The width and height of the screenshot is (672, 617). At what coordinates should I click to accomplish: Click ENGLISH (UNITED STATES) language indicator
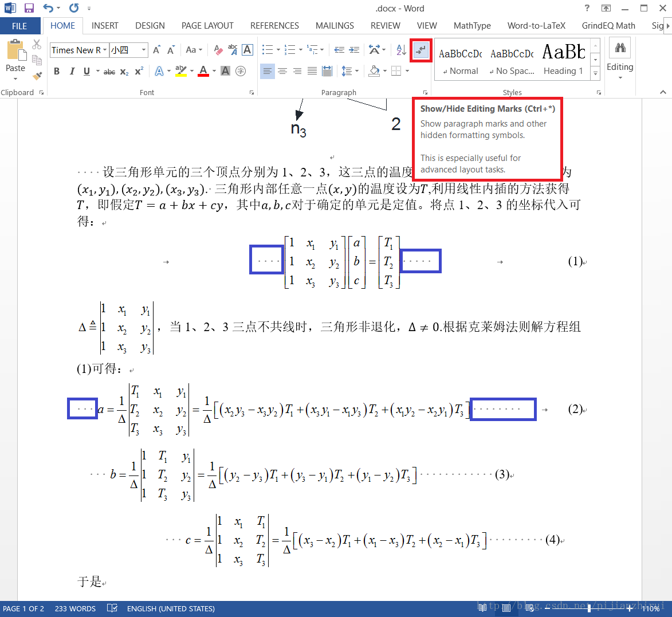coord(171,608)
